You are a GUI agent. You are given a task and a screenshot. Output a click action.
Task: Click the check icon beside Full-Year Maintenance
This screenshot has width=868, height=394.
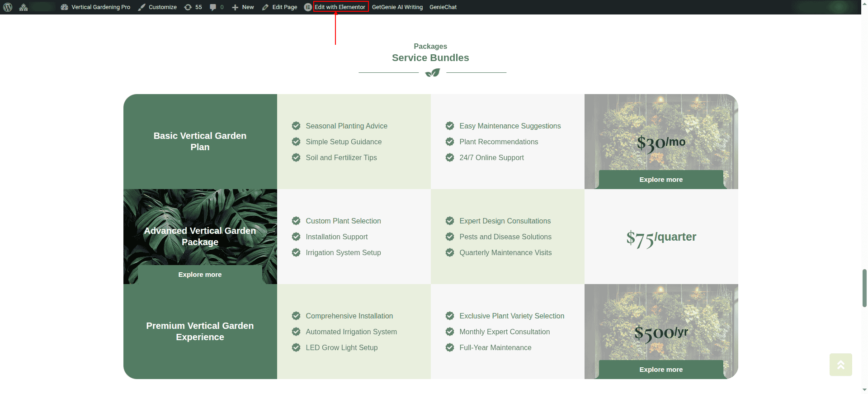tap(450, 347)
